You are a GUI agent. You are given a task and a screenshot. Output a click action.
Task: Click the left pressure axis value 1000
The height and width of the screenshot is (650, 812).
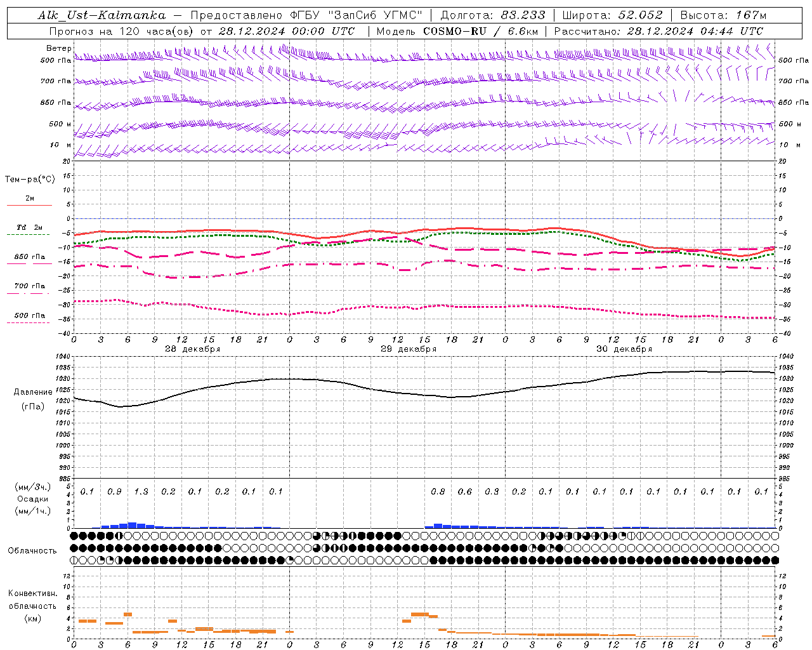point(64,446)
